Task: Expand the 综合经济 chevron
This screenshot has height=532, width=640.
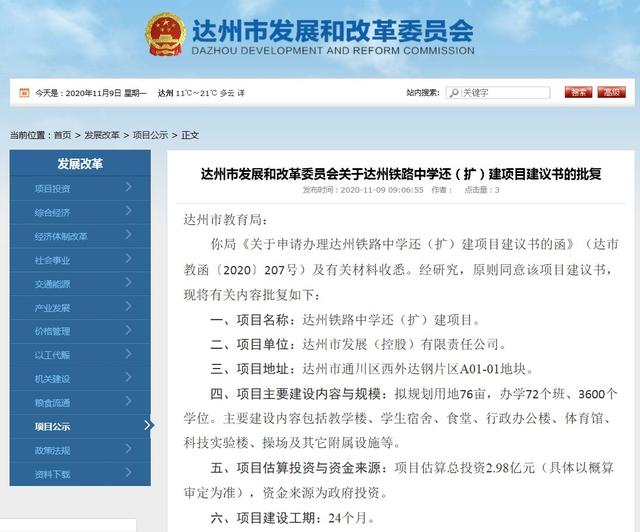Action: point(129,211)
